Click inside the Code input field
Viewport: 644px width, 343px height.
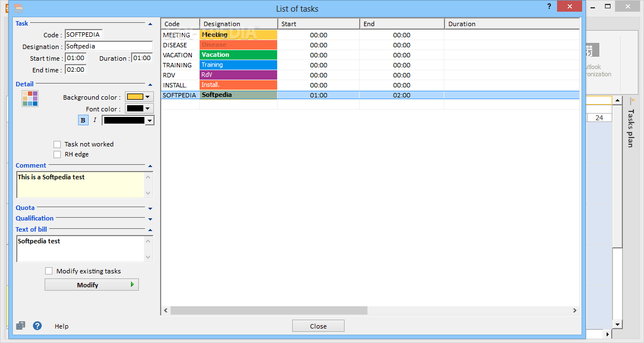click(x=84, y=35)
